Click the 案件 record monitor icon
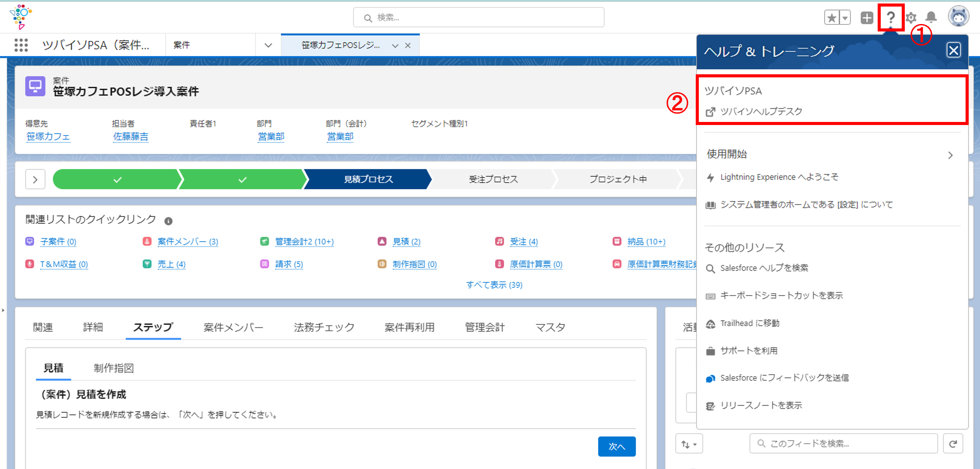This screenshot has height=469, width=980. click(35, 86)
